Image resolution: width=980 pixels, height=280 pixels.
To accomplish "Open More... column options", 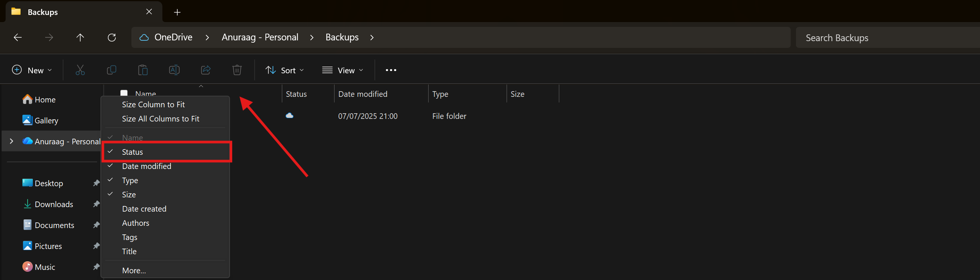I will (166, 271).
